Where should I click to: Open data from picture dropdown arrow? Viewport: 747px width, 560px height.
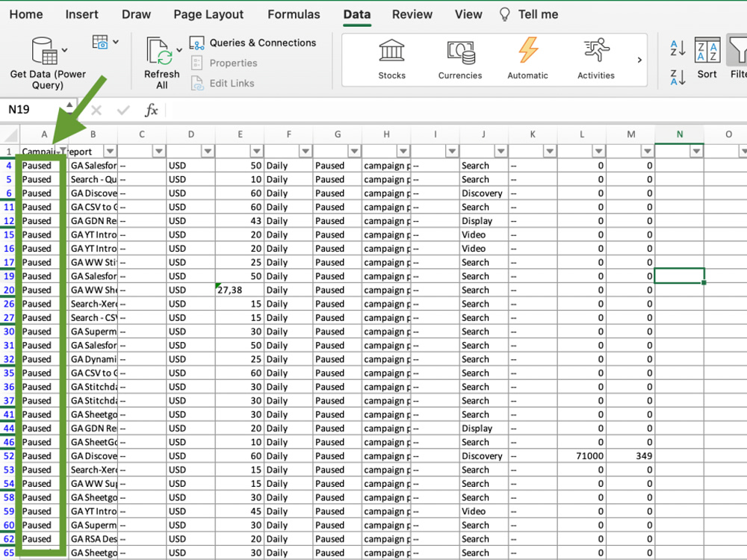click(116, 42)
